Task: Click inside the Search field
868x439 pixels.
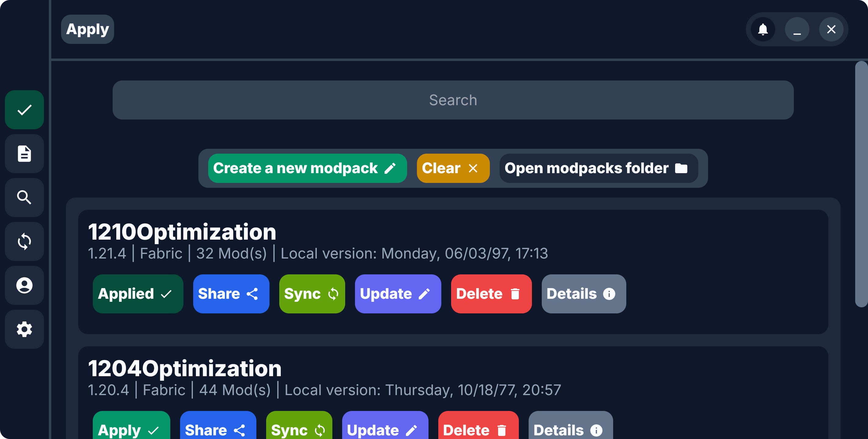Action: pyautogui.click(x=453, y=100)
